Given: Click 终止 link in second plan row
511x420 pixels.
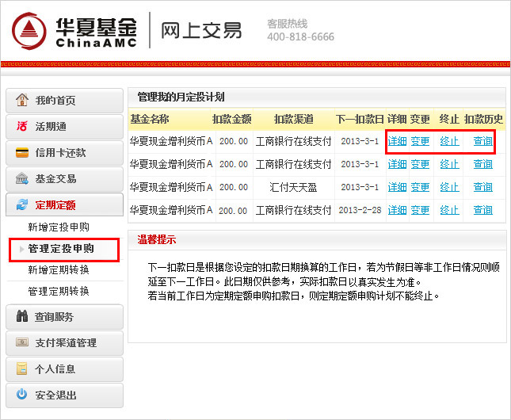Looking at the screenshot, I should (x=449, y=164).
